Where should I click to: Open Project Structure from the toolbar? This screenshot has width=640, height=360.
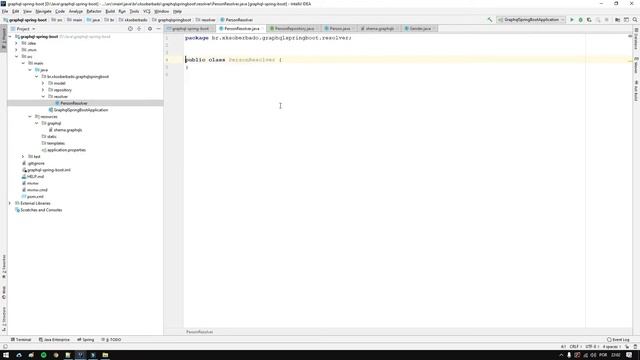618,20
